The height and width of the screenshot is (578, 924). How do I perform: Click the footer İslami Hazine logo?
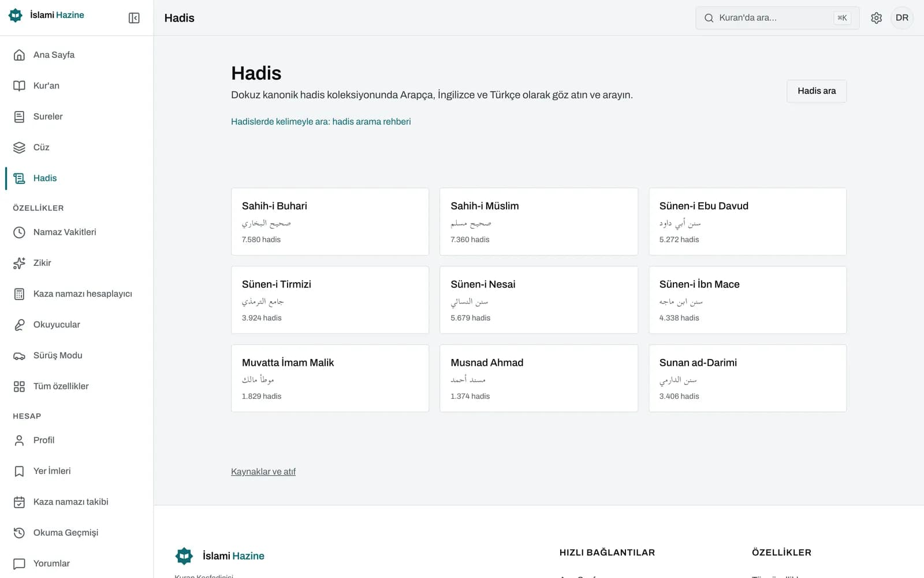click(x=219, y=556)
